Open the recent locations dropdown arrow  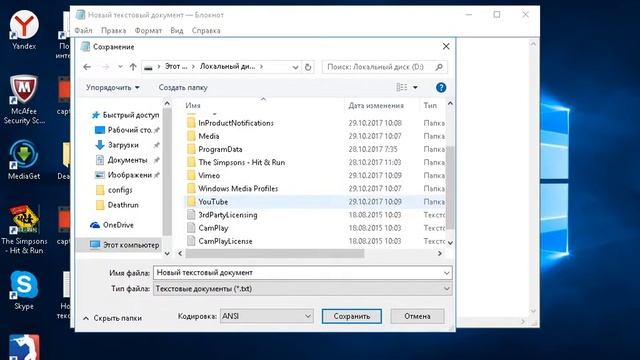point(120,67)
